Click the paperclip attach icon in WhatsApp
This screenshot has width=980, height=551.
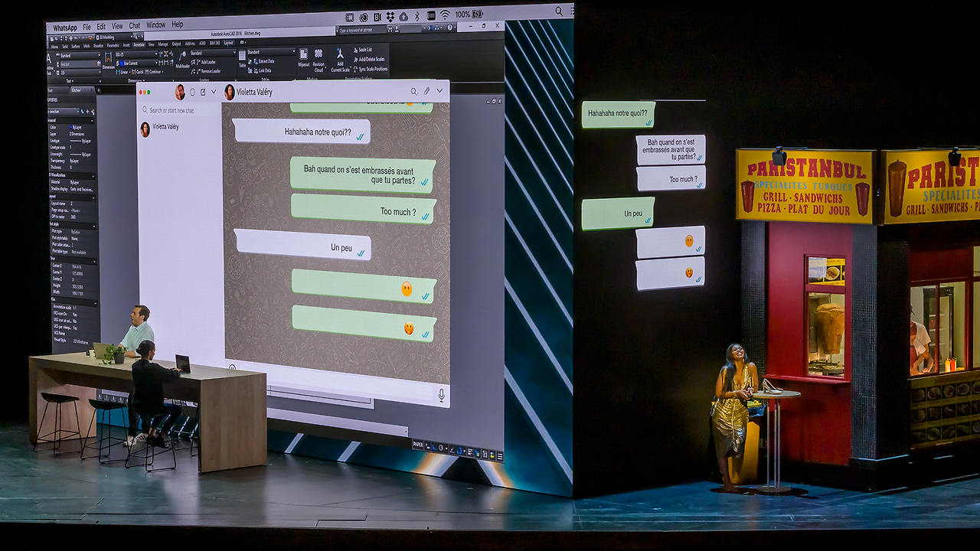(427, 91)
